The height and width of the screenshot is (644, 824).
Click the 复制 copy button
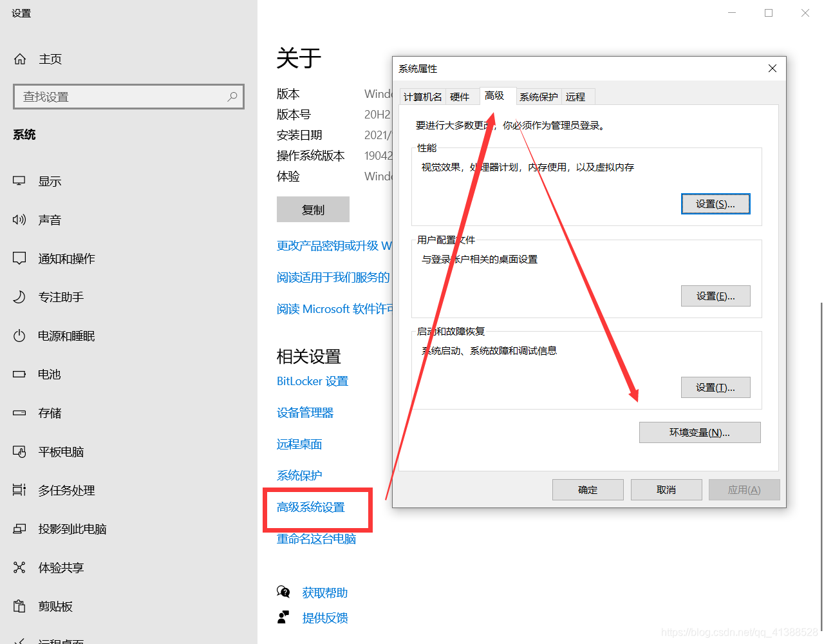pos(313,209)
